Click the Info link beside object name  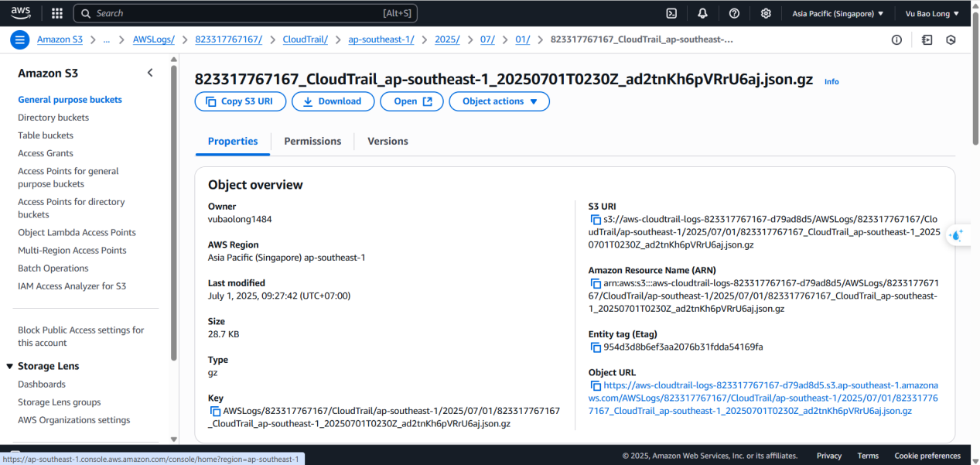click(x=831, y=81)
